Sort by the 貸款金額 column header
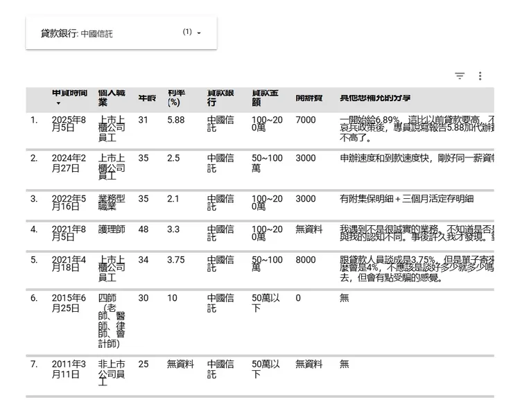The width and height of the screenshot is (513, 420). [265, 98]
